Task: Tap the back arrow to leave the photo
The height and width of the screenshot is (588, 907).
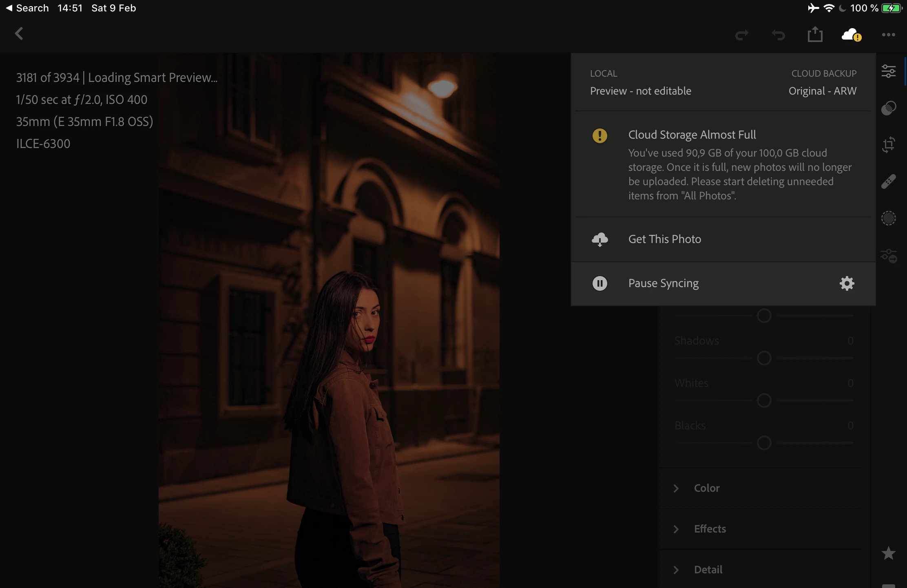Action: [19, 33]
